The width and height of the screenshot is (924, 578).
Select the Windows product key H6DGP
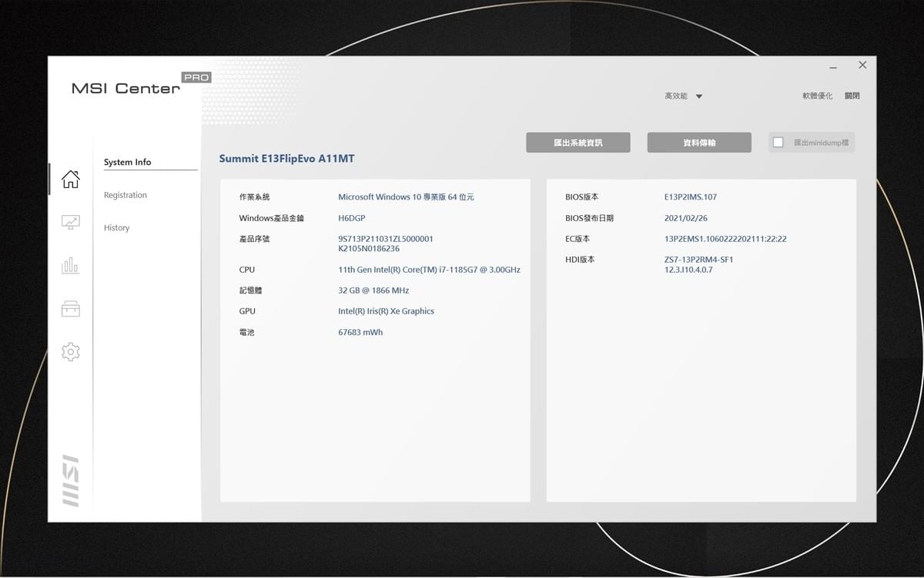point(352,218)
